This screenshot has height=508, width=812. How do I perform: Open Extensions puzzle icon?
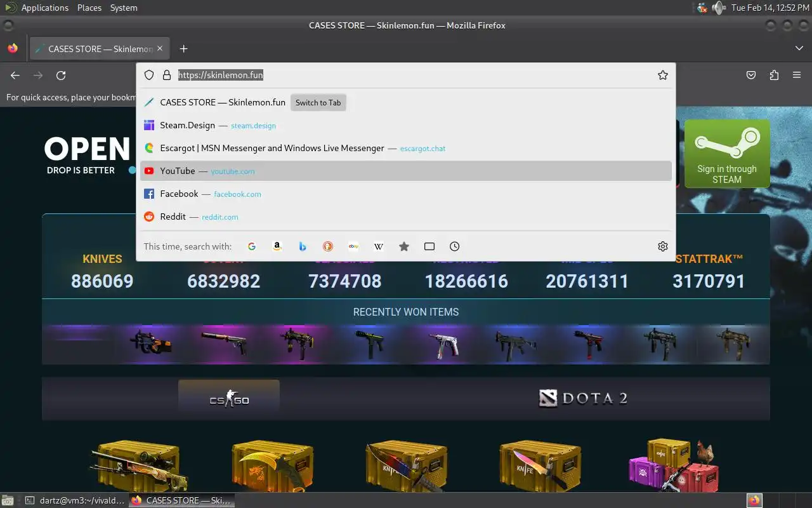774,75
